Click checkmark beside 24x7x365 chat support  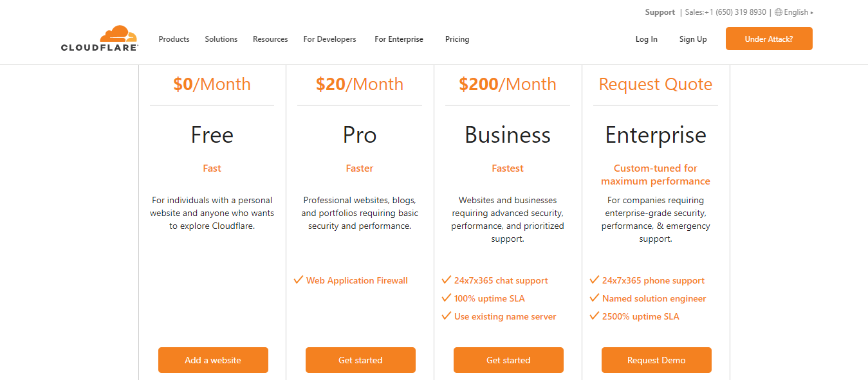[447, 280]
